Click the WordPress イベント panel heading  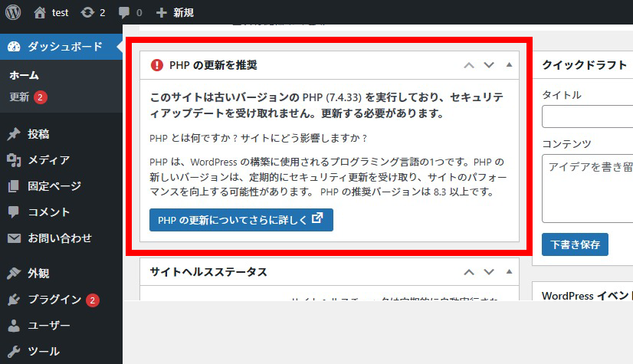[587, 296]
